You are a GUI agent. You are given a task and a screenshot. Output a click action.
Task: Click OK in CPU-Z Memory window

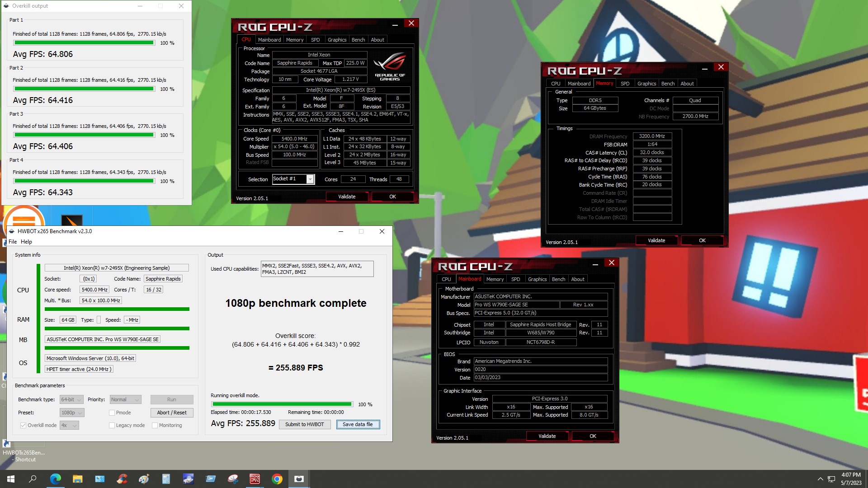[x=702, y=240]
